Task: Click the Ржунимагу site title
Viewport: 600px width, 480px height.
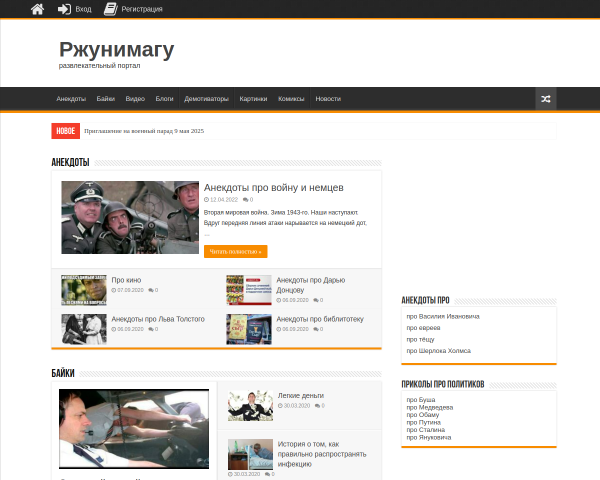Action: pos(117,50)
